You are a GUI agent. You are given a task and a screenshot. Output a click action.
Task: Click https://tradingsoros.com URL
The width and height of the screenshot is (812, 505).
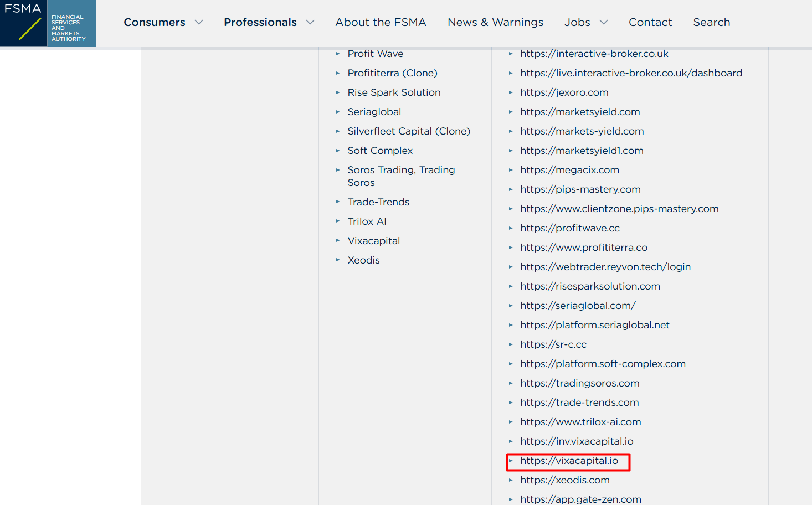tap(580, 383)
